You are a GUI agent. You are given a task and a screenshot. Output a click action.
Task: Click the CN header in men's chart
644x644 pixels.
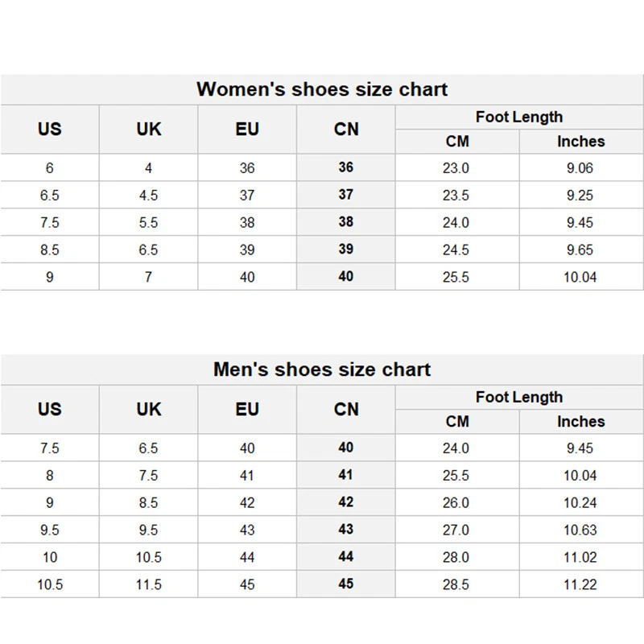346,409
